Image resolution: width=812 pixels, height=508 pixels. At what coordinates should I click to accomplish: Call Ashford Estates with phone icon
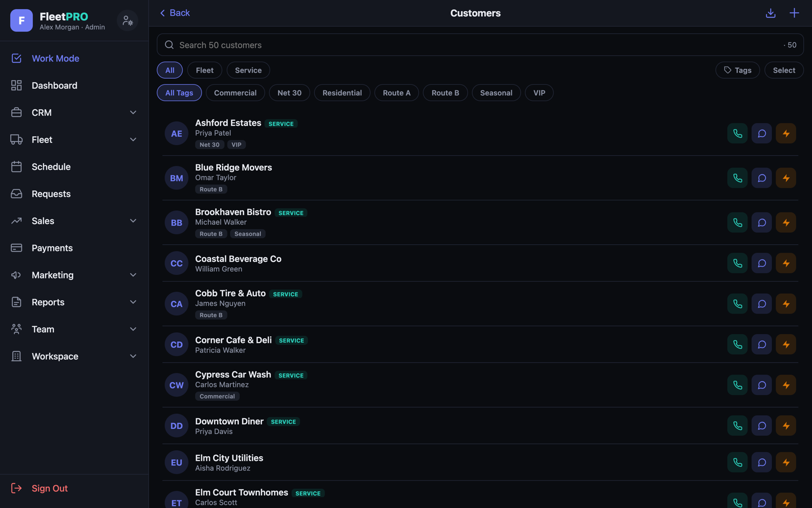(737, 134)
